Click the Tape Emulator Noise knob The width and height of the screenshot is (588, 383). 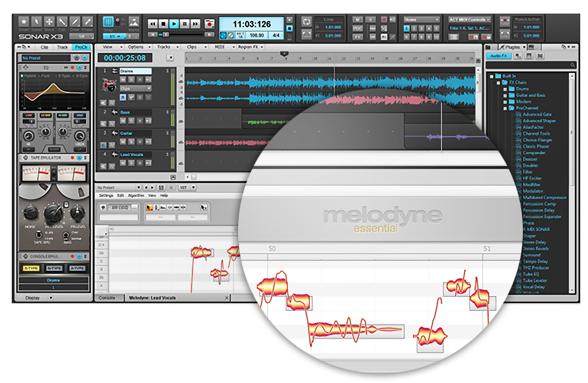click(x=31, y=212)
